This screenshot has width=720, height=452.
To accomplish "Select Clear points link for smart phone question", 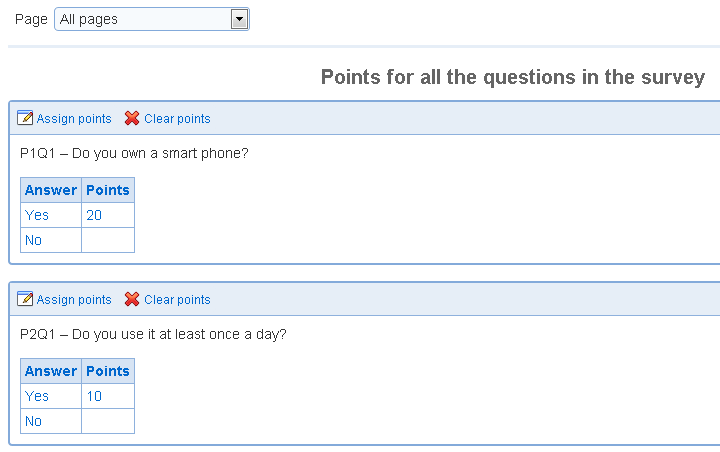I will click(x=177, y=119).
